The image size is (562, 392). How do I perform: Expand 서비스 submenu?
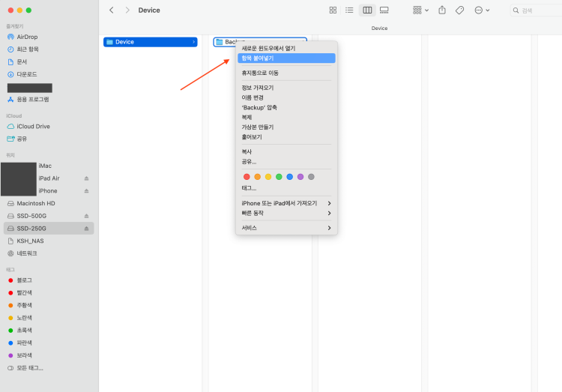click(286, 228)
